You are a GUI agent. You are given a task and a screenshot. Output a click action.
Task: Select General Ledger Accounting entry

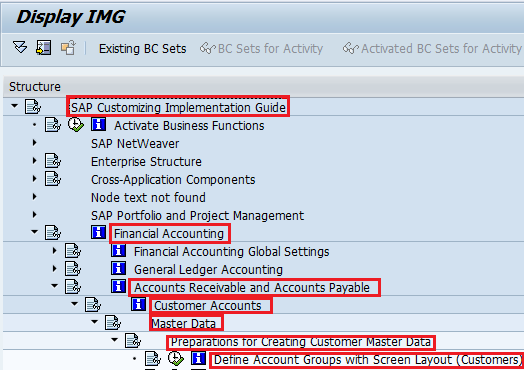click(x=208, y=270)
